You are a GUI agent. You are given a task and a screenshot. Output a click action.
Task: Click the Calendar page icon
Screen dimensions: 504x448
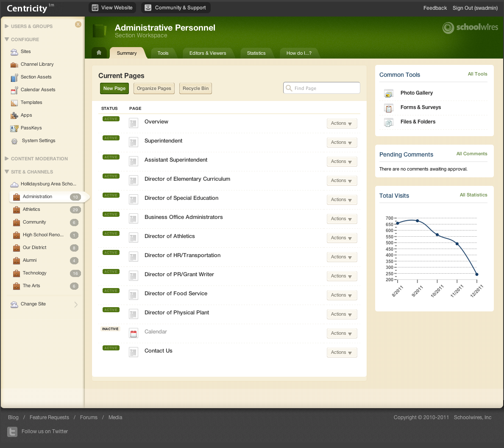pyautogui.click(x=134, y=333)
